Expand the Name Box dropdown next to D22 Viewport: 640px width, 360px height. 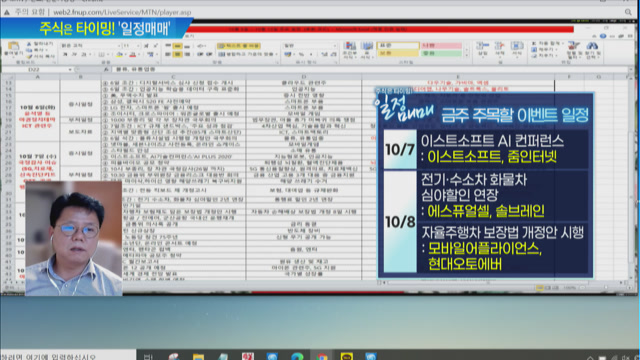point(70,70)
